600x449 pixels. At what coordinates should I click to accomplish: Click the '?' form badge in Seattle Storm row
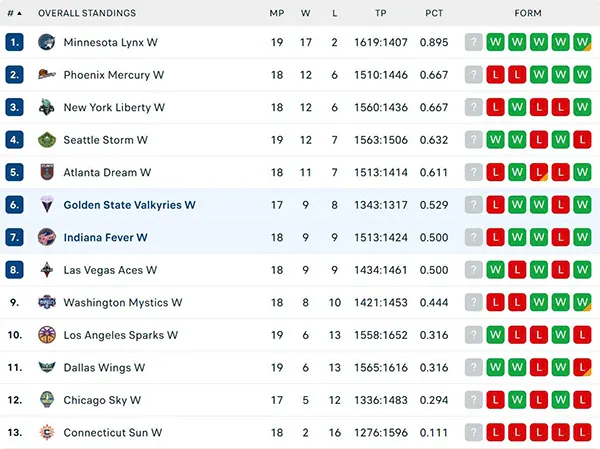473,140
